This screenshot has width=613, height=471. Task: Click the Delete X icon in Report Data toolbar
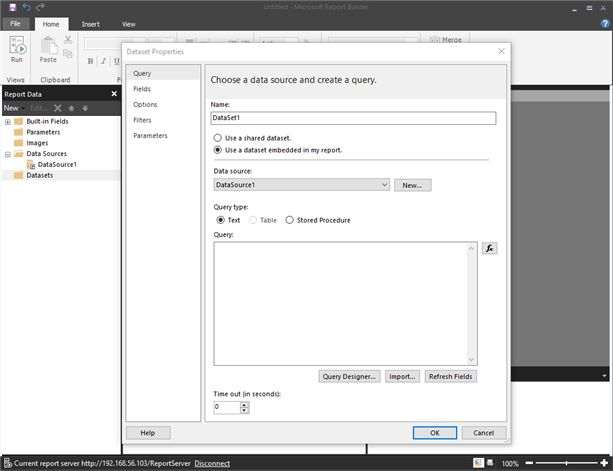coord(58,108)
